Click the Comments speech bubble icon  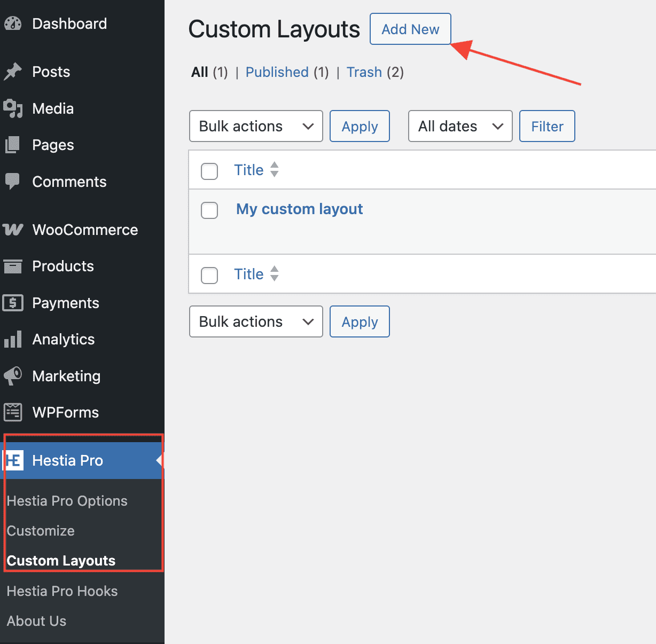click(x=13, y=182)
